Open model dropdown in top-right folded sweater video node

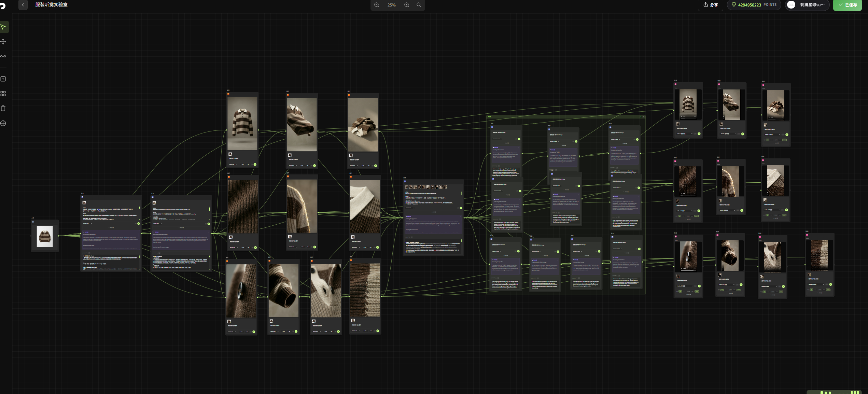point(772,135)
